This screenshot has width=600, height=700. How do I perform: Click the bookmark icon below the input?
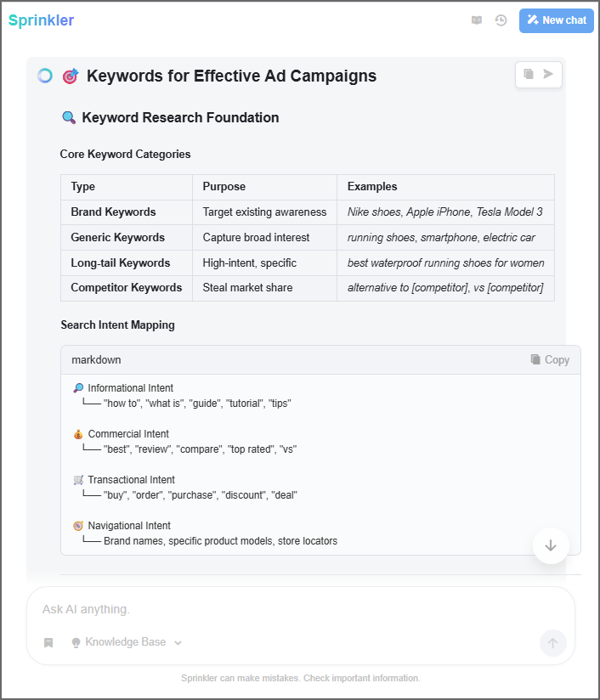click(48, 642)
